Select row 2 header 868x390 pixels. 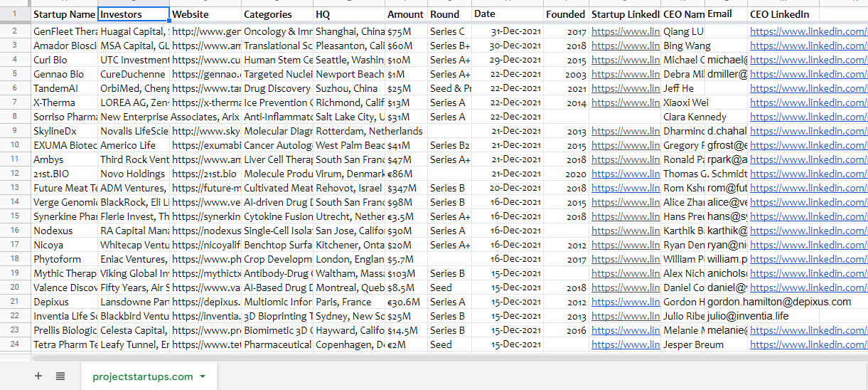pyautogui.click(x=15, y=31)
